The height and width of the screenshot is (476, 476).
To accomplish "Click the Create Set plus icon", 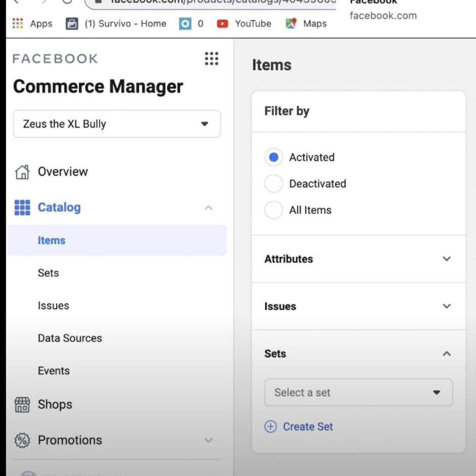I will 270,426.
